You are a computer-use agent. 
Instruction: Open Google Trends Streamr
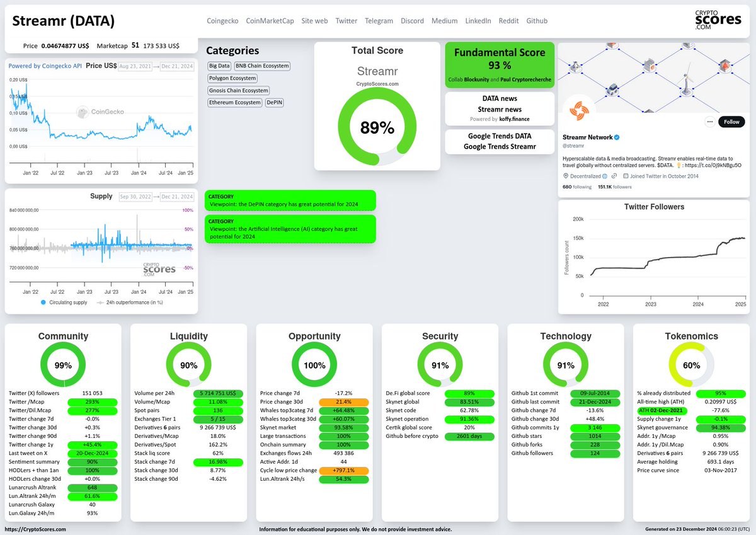tap(500, 146)
